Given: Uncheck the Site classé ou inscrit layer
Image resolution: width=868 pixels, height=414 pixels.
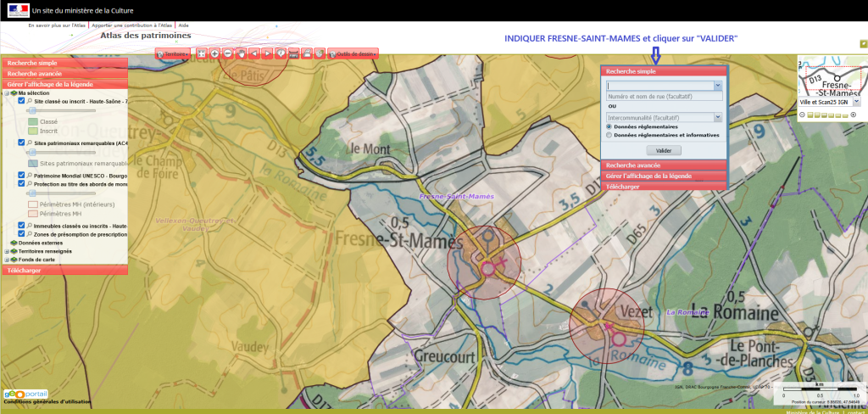Looking at the screenshot, I should coord(21,101).
